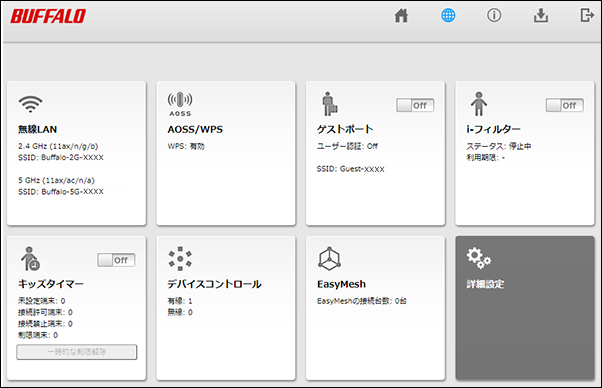Select the i-フィルター tile heading
Image resolution: width=602 pixels, height=388 pixels.
click(493, 129)
